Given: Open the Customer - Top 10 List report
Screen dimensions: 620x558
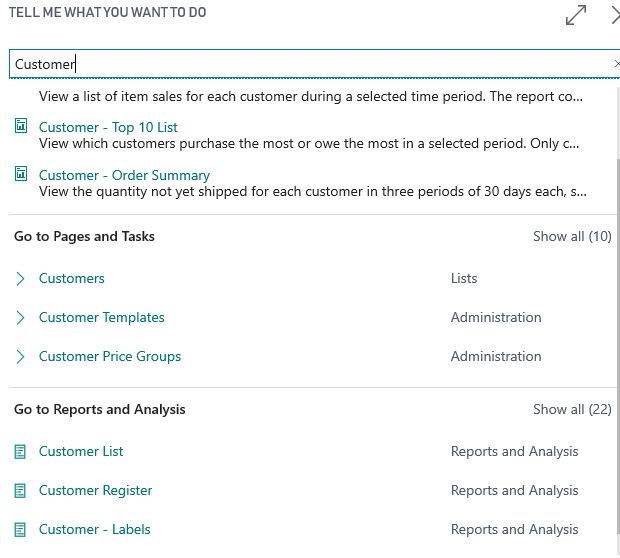Looking at the screenshot, I should [x=108, y=127].
